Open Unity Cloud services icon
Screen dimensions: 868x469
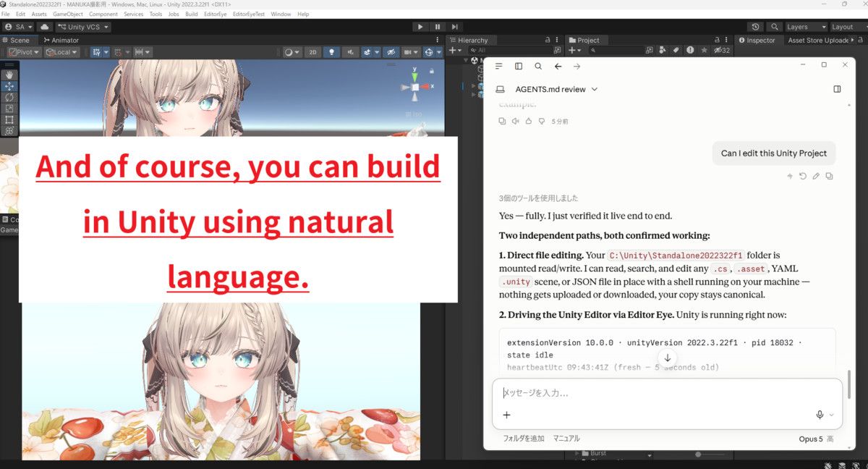tap(45, 27)
